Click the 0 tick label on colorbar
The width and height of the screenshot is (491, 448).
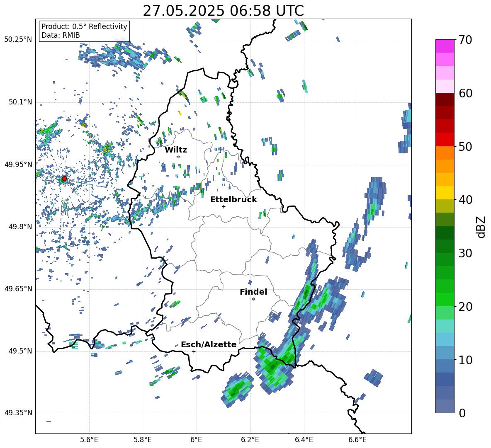pyautogui.click(x=462, y=413)
